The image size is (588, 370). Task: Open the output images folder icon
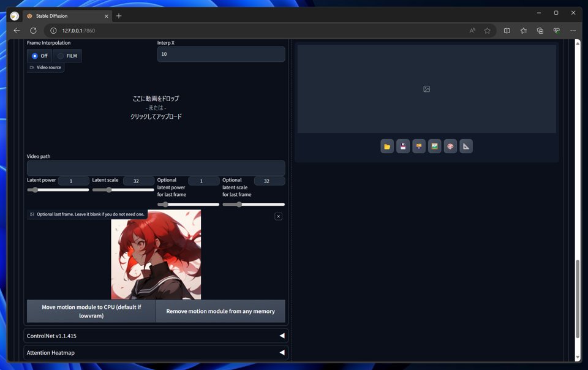pos(387,146)
